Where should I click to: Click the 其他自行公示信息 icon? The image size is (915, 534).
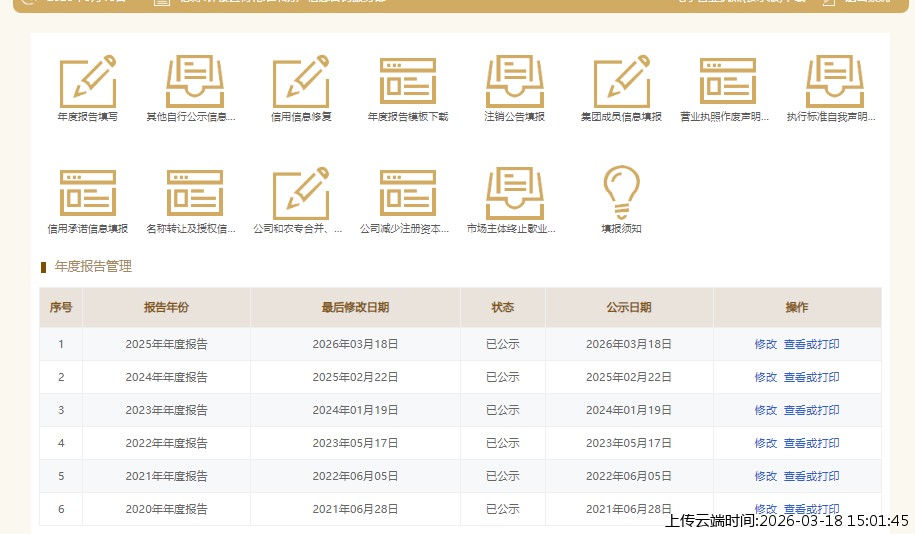click(194, 82)
